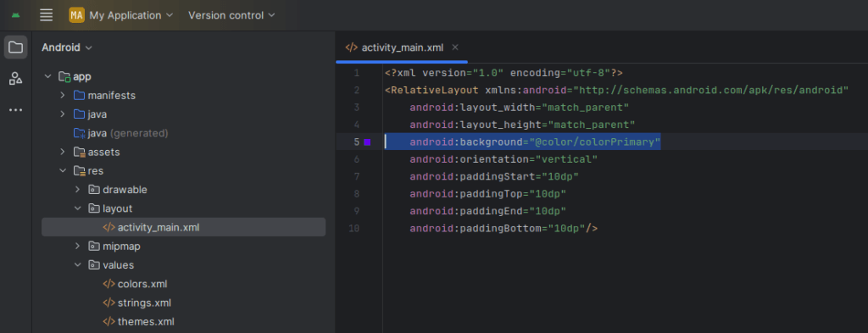Click the schemas.android.com namespace URL
This screenshot has width=868, height=333.
(x=711, y=90)
